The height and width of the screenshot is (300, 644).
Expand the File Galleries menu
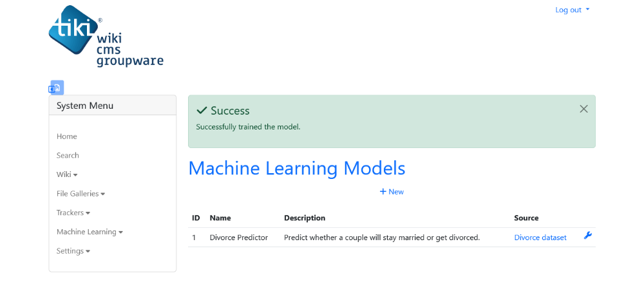point(80,194)
